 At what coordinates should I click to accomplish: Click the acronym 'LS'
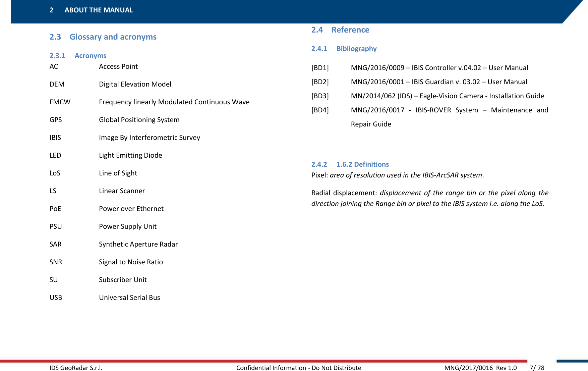(53, 191)
